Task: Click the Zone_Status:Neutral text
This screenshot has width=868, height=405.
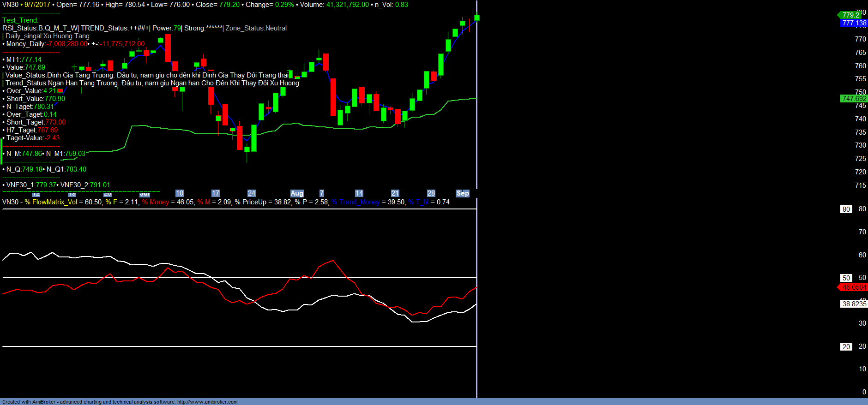Action: pyautogui.click(x=256, y=28)
